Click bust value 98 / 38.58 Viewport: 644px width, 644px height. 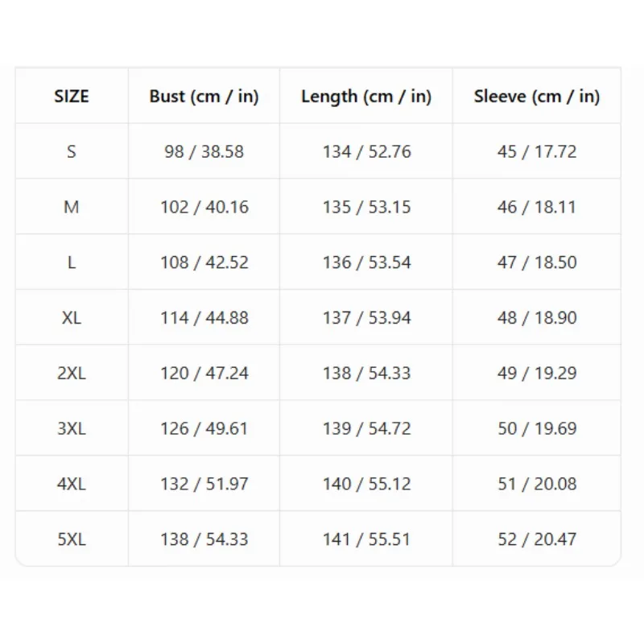(x=204, y=151)
